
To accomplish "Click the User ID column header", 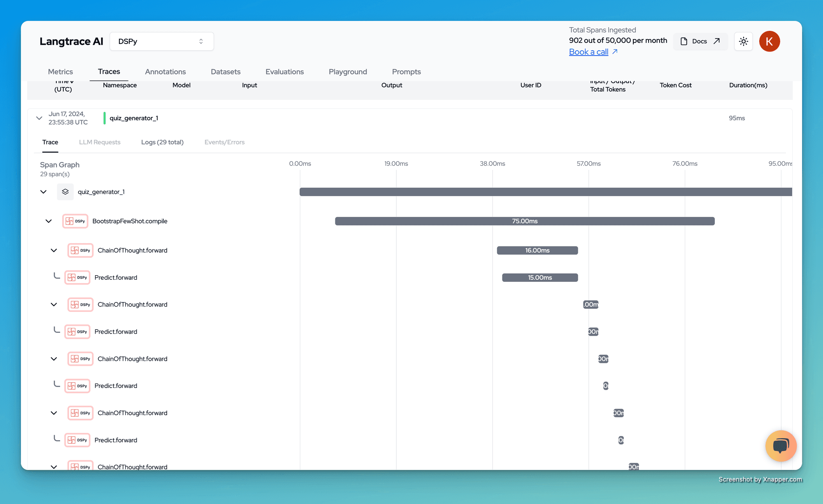I will coord(531,85).
